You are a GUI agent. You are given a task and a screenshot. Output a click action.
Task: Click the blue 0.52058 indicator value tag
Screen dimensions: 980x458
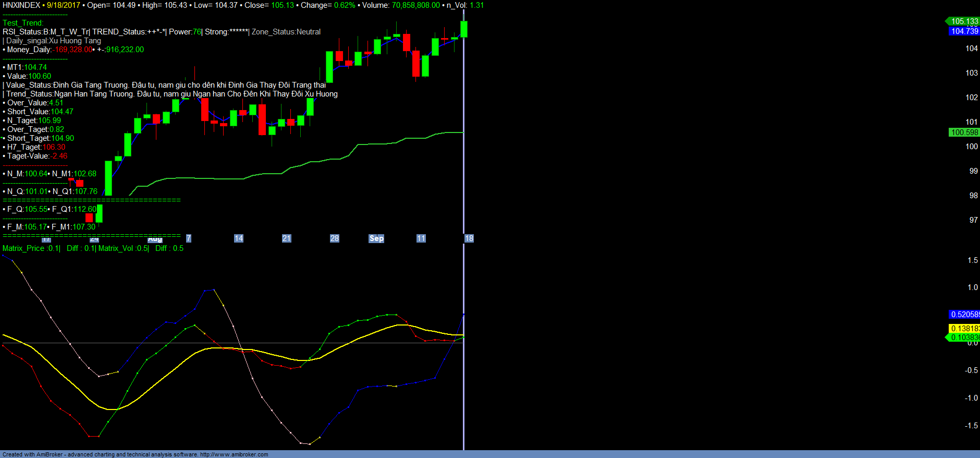click(x=964, y=315)
